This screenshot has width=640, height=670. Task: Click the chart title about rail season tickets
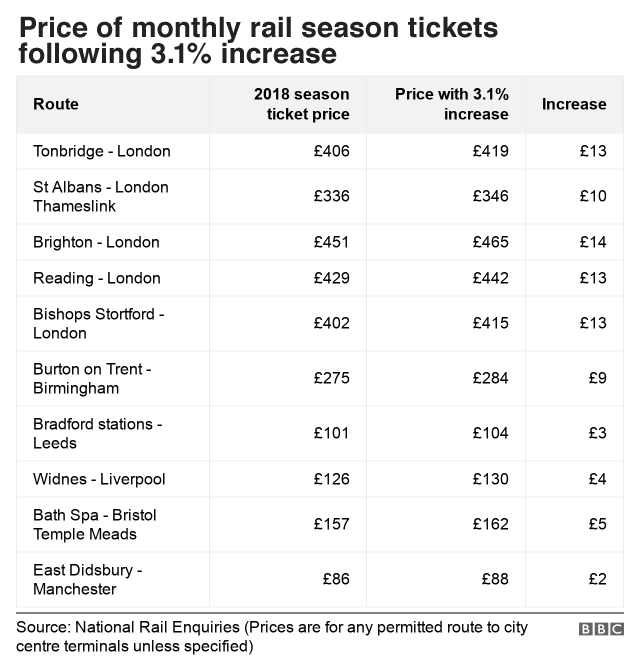[x=258, y=41]
